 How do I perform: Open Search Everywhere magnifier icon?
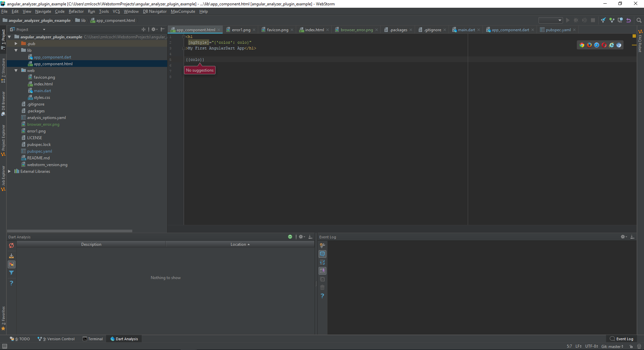(x=639, y=20)
